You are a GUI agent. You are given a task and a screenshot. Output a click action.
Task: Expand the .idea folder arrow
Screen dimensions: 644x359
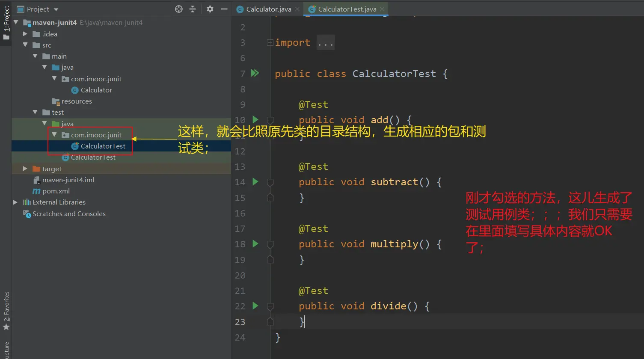pos(25,34)
